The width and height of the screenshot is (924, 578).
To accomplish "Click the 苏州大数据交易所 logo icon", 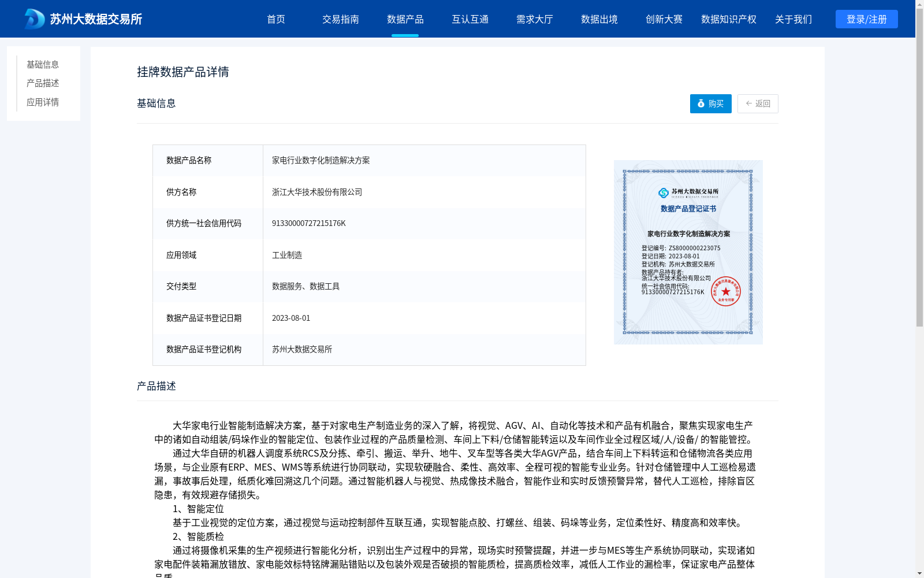I will click(35, 19).
